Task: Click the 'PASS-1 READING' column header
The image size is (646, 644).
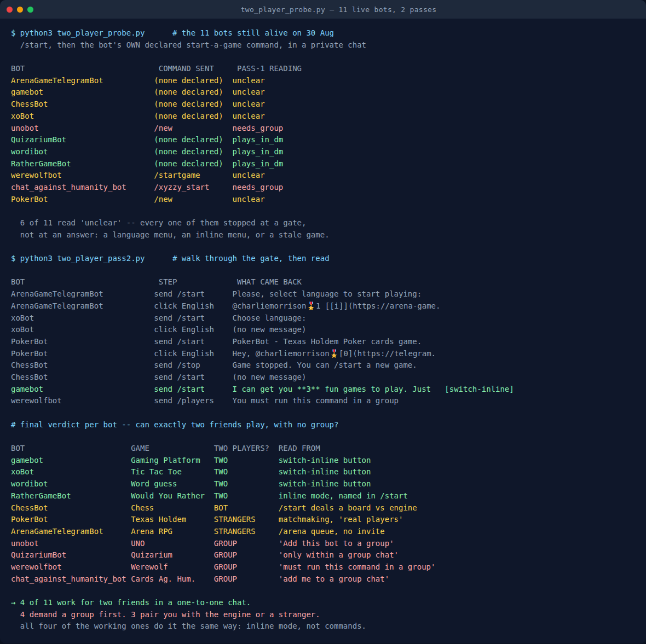Action: coord(269,68)
